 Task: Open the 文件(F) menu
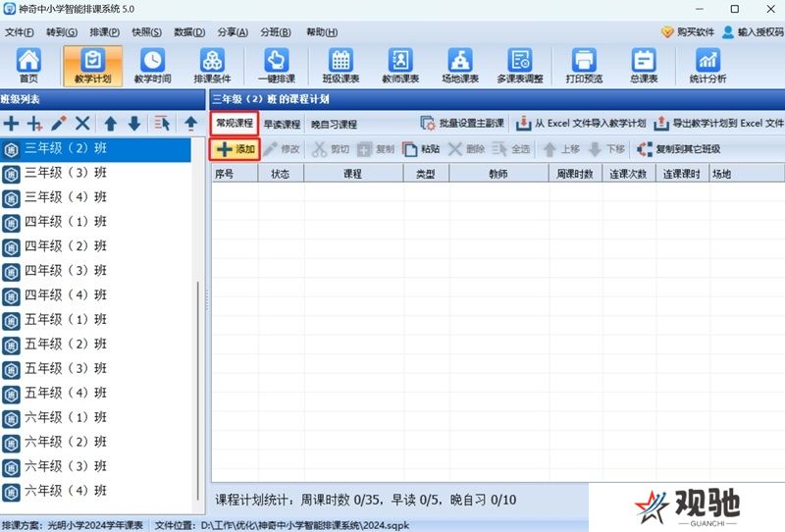[19, 32]
